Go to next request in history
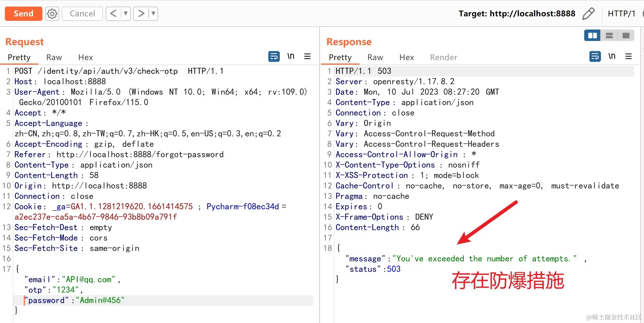This screenshot has height=323, width=644. (141, 14)
